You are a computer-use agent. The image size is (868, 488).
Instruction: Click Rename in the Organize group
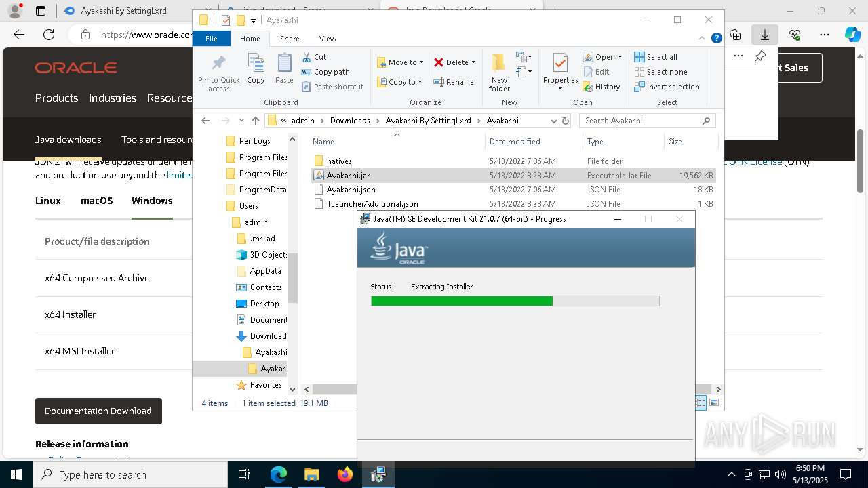coord(454,82)
